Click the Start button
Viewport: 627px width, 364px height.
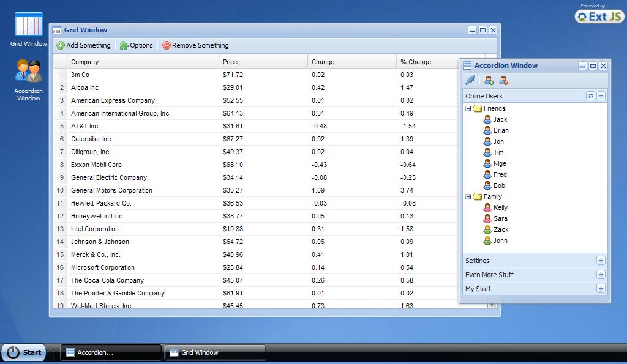24,352
